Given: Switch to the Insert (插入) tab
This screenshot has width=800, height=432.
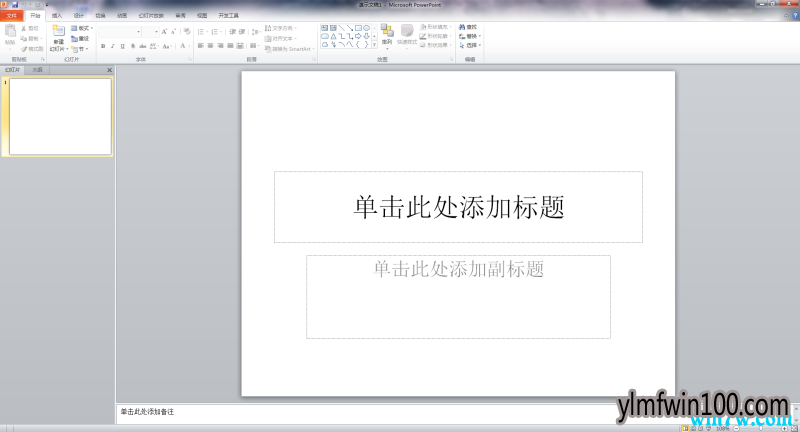Looking at the screenshot, I should coord(57,16).
